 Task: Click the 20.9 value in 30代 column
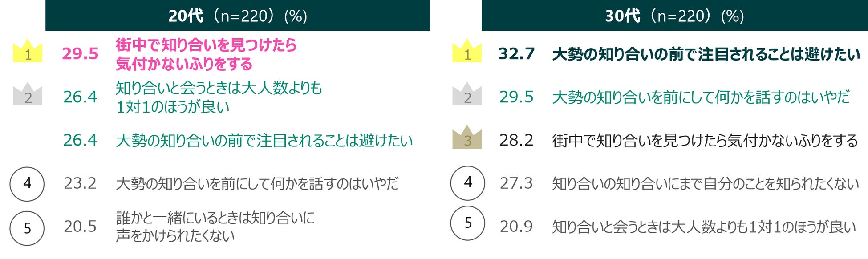(x=516, y=227)
